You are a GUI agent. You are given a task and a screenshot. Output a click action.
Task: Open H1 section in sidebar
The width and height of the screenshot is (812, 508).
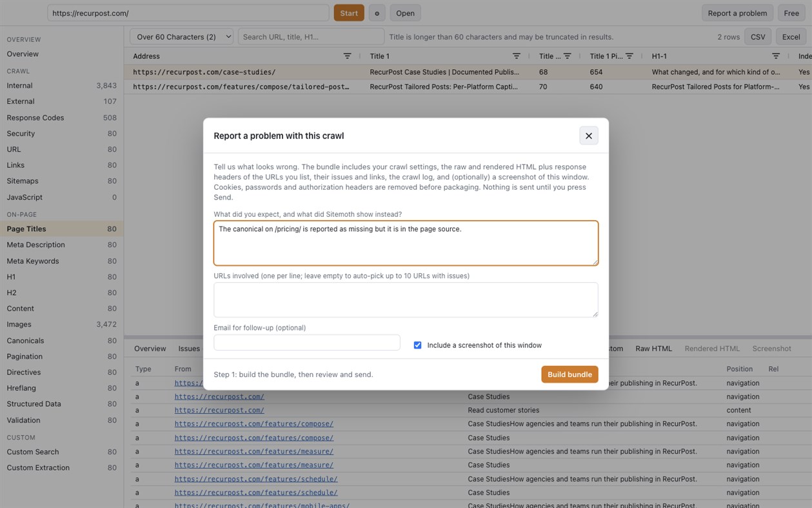pyautogui.click(x=62, y=276)
